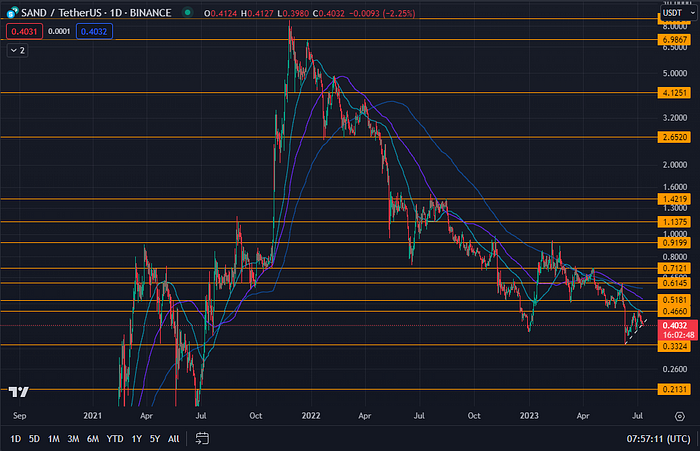Click the green market status dot

point(188,13)
